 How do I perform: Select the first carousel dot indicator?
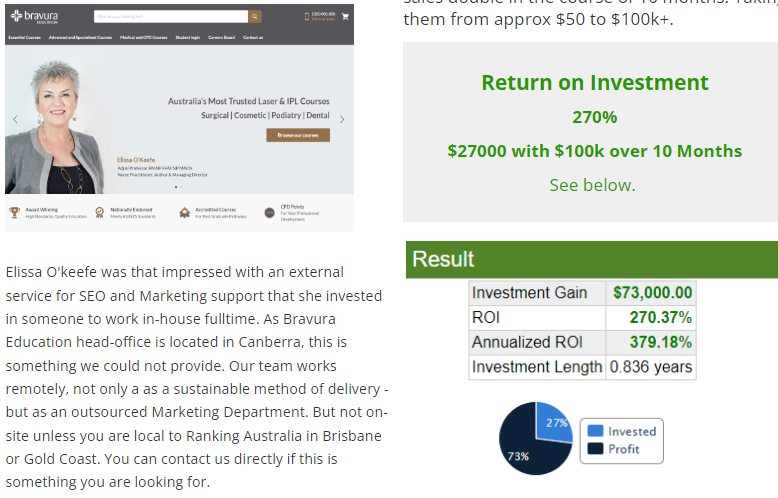click(176, 187)
